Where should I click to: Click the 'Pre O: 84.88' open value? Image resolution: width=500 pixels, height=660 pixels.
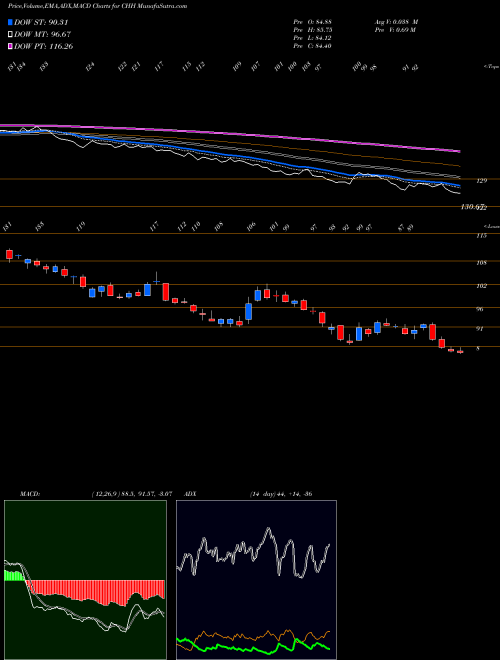[312, 21]
